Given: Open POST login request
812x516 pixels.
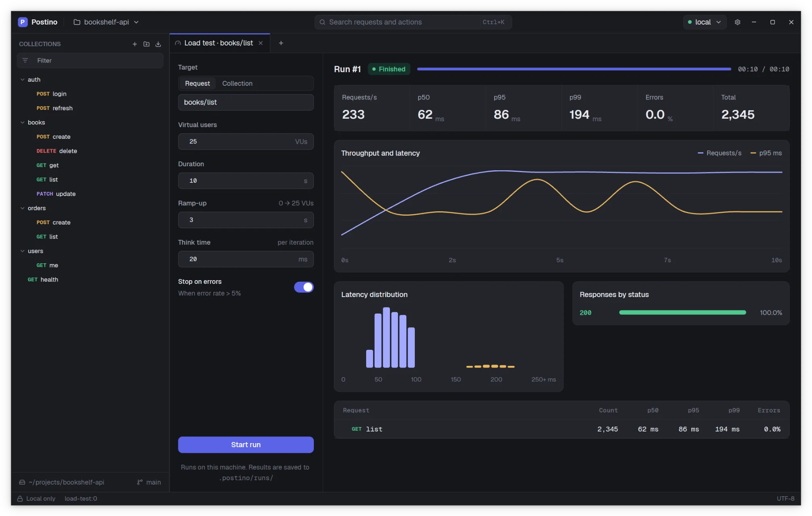Looking at the screenshot, I should point(91,94).
